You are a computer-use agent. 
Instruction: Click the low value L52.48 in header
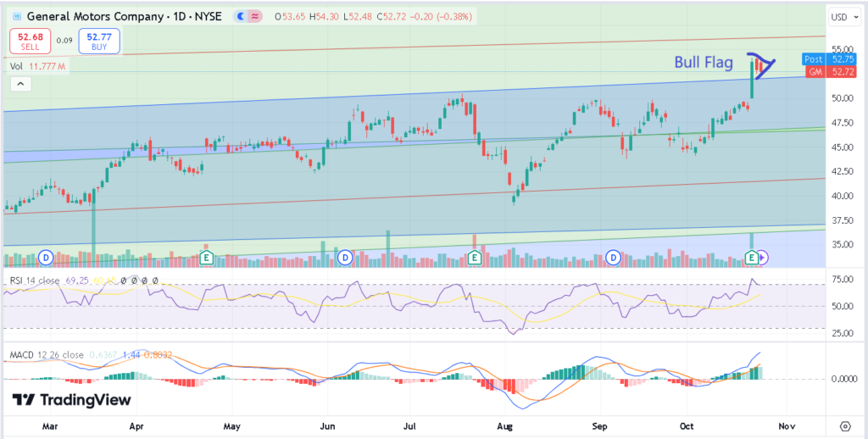tap(359, 17)
